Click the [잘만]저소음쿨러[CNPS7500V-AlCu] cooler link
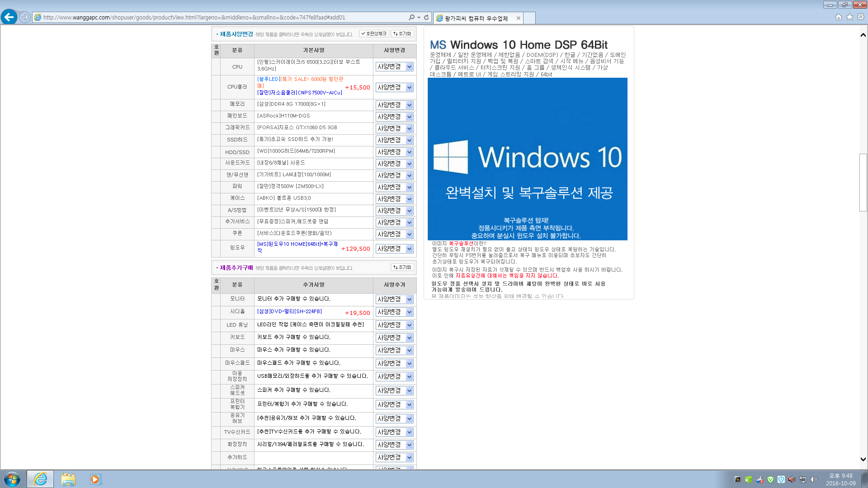868x488 pixels. pos(299,93)
